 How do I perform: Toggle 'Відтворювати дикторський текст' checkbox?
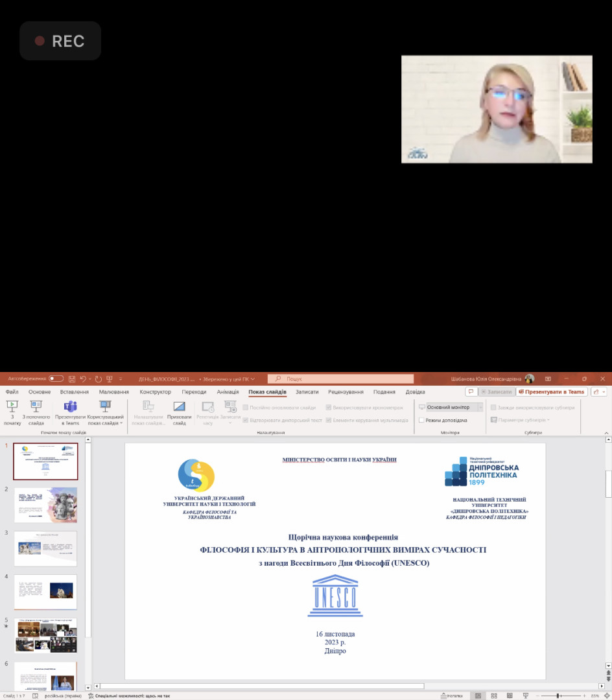[246, 420]
